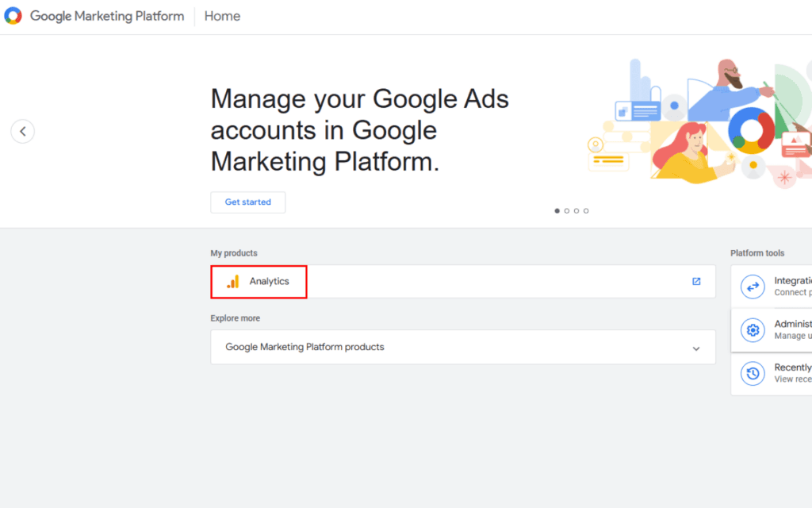Click the banner illustration image
Image resolution: width=812 pixels, height=508 pixels.
coord(699,122)
